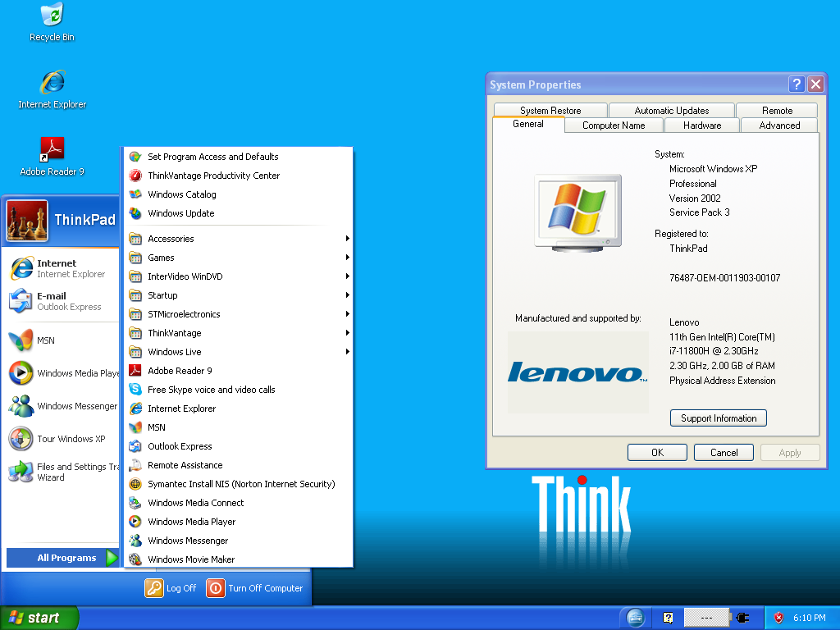This screenshot has width=840, height=630.
Task: Launch Adobe Reader 9 desktop shortcut
Action: coord(52,149)
